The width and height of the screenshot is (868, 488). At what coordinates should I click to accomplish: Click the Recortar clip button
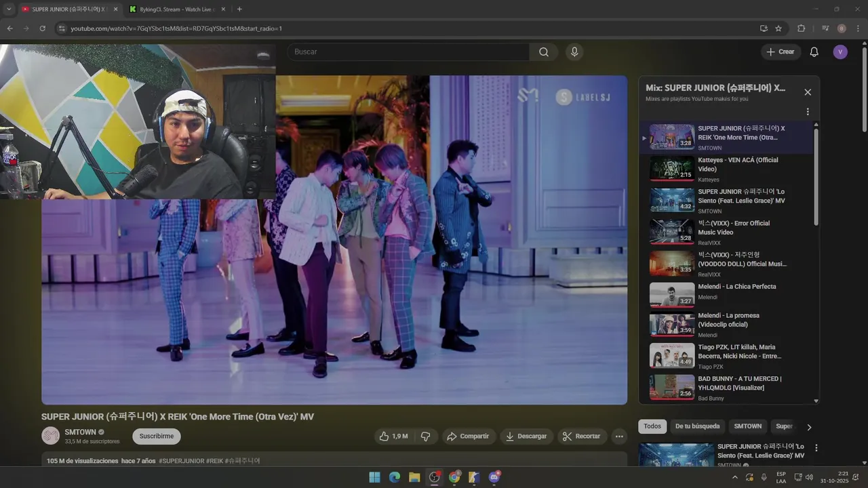[x=583, y=436]
